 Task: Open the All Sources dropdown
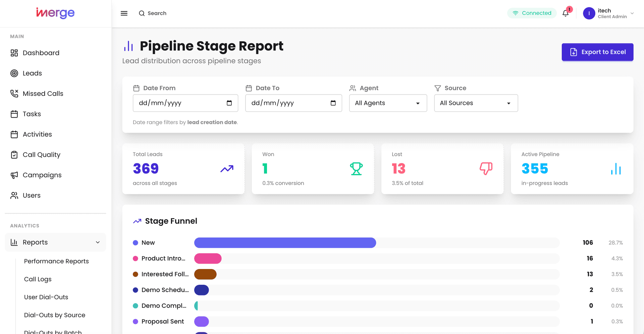[476, 103]
